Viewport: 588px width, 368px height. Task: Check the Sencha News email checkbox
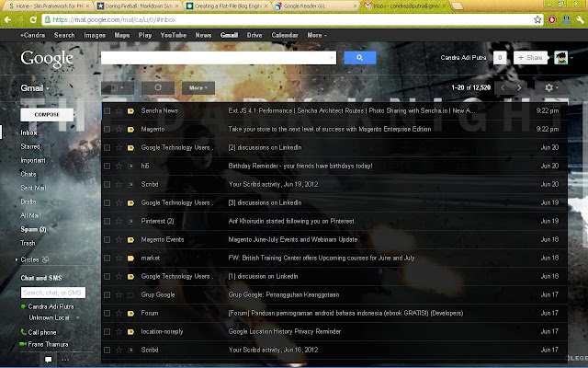107,110
